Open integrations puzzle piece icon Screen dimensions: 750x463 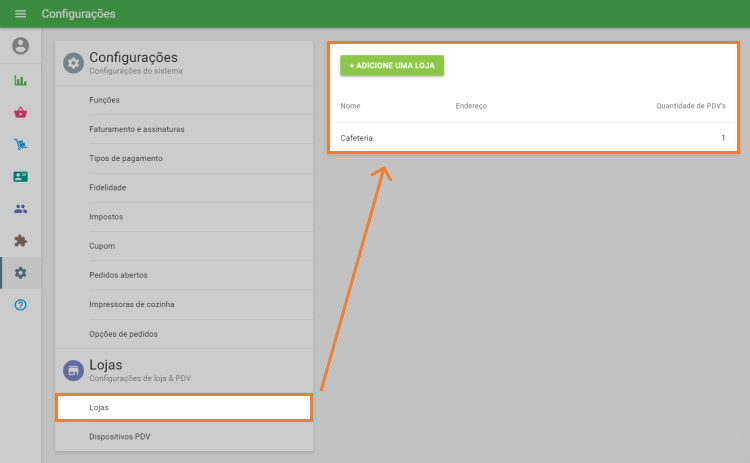point(20,240)
